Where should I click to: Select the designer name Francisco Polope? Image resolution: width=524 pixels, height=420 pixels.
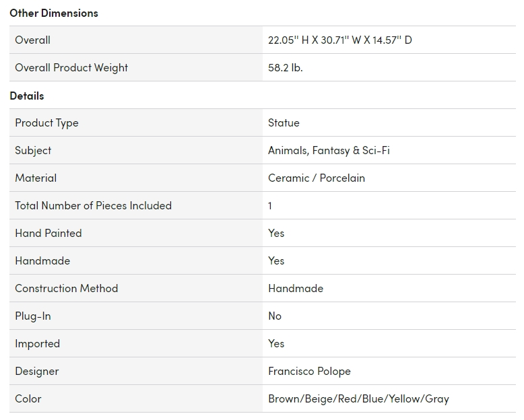(x=309, y=371)
